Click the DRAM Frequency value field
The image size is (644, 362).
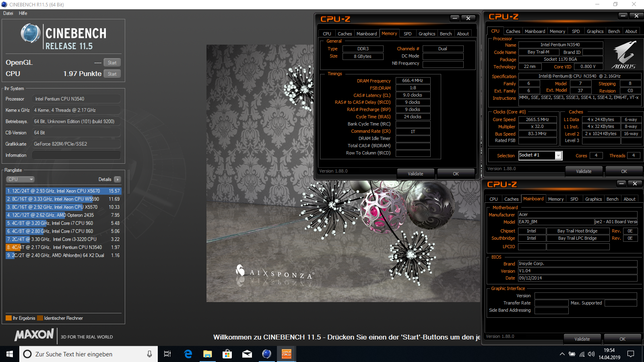point(413,81)
